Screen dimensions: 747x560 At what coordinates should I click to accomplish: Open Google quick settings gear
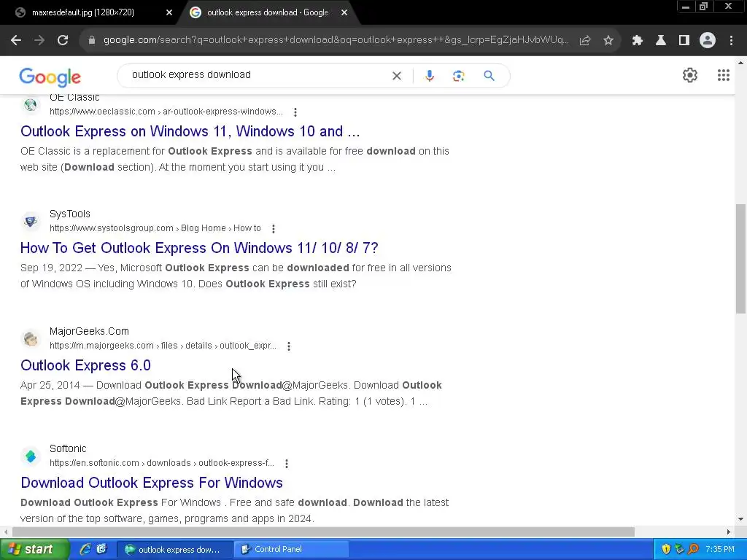tap(690, 75)
